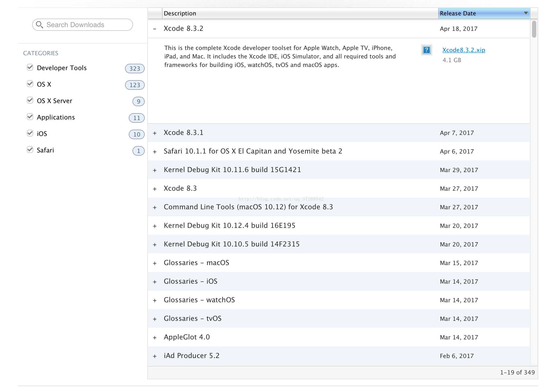Select the Glossaries – iOS title
557x392 pixels.
(x=191, y=281)
